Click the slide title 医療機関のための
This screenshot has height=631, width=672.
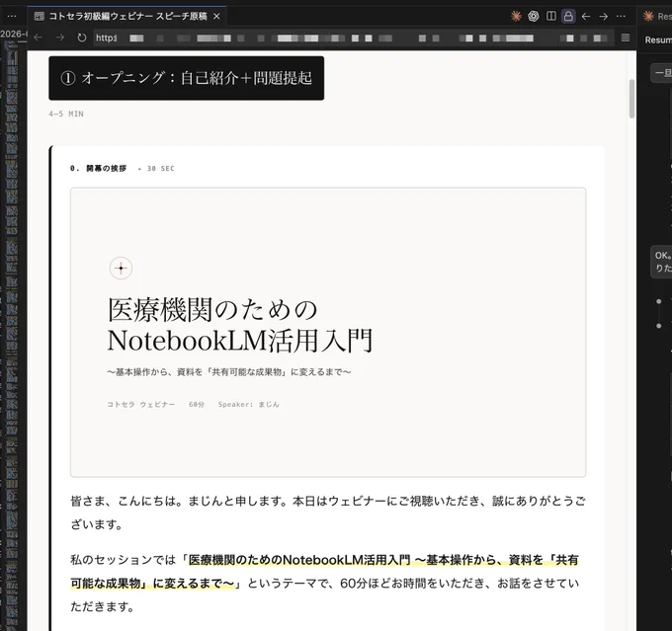coord(212,310)
